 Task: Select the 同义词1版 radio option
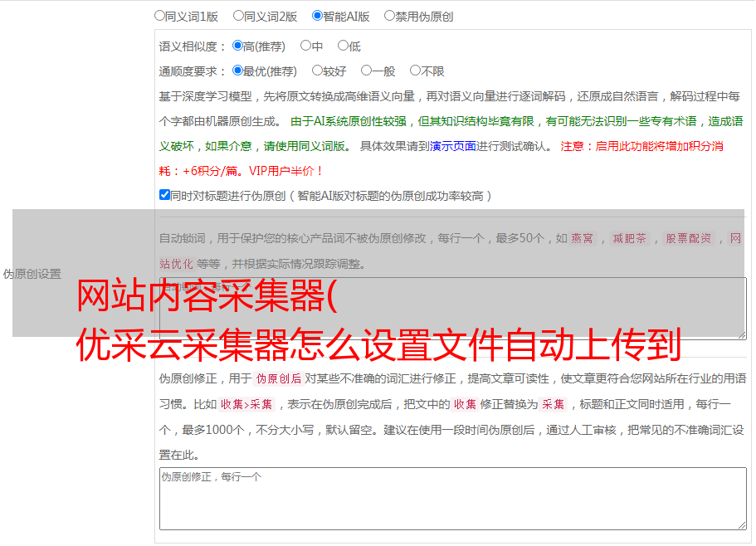click(x=159, y=16)
